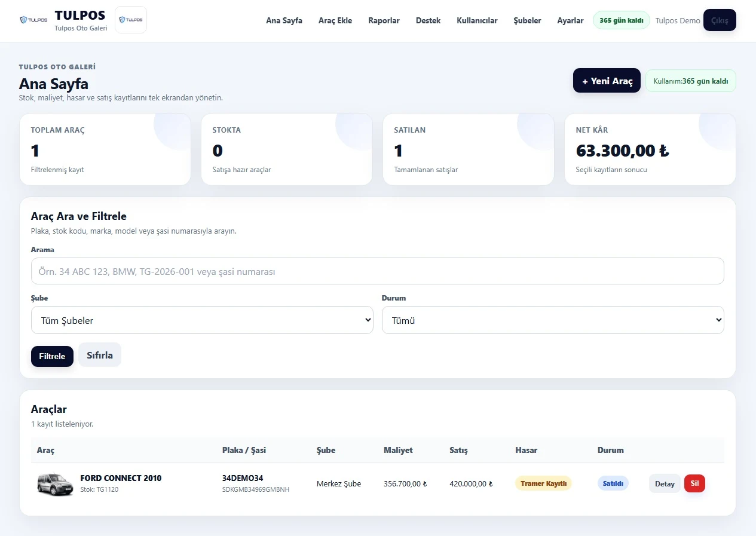Viewport: 756px width, 536px height.
Task: Click the Satıldı status badge
Action: (613, 483)
